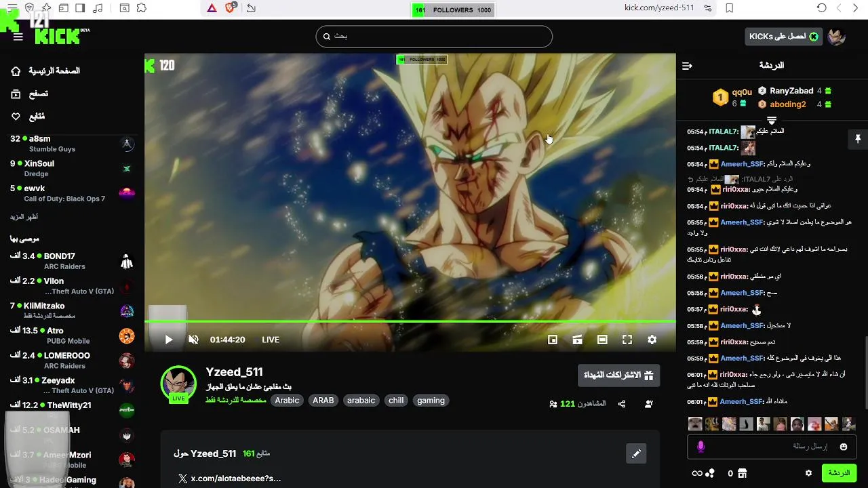Open the pinned message pin icon
The image size is (868, 488).
858,138
